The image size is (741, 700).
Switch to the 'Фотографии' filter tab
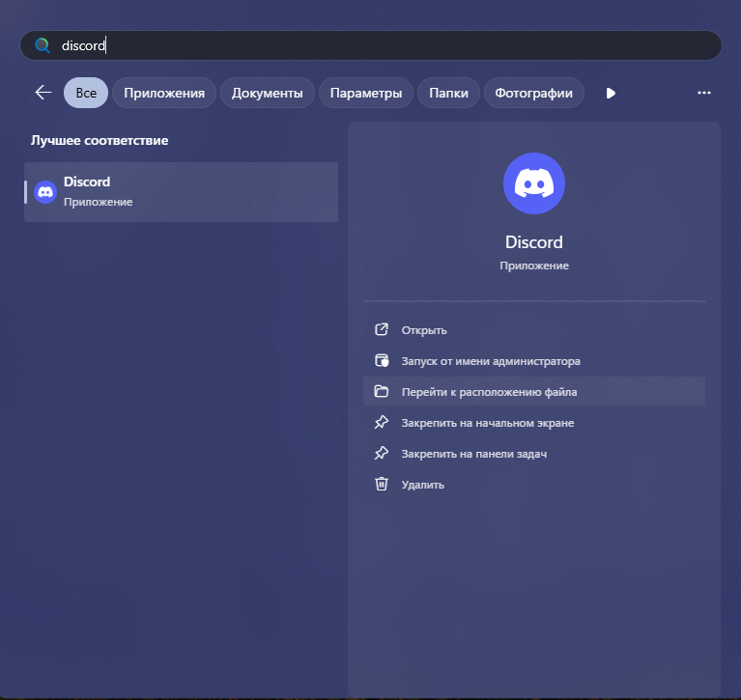[x=533, y=93]
